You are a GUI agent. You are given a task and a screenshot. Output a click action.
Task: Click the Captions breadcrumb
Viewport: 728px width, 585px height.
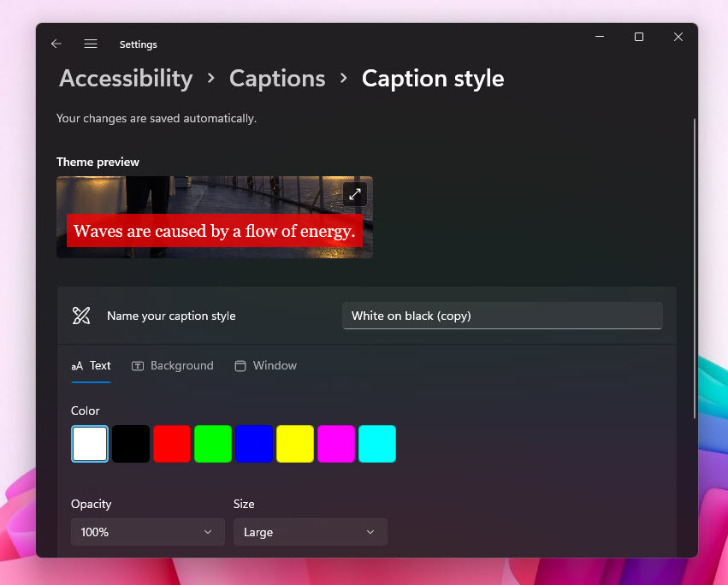tap(277, 78)
